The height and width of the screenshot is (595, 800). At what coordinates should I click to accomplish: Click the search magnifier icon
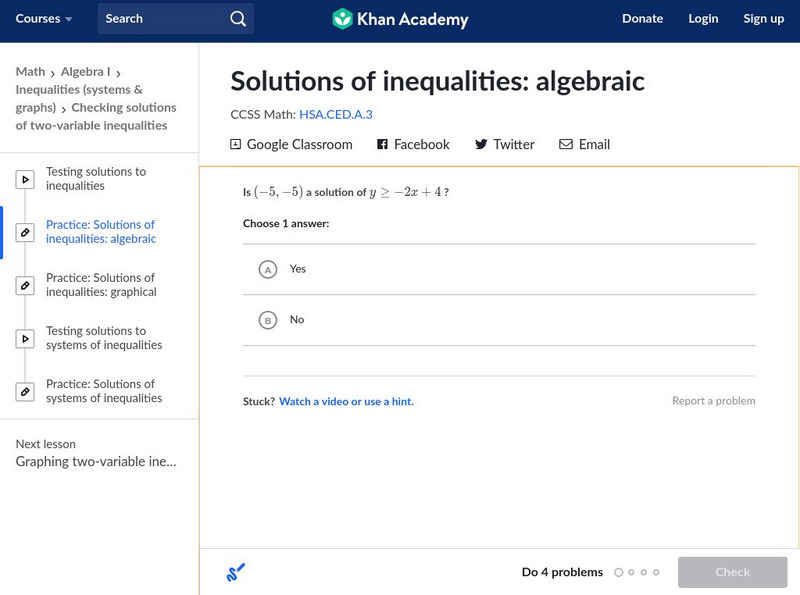[x=237, y=19]
